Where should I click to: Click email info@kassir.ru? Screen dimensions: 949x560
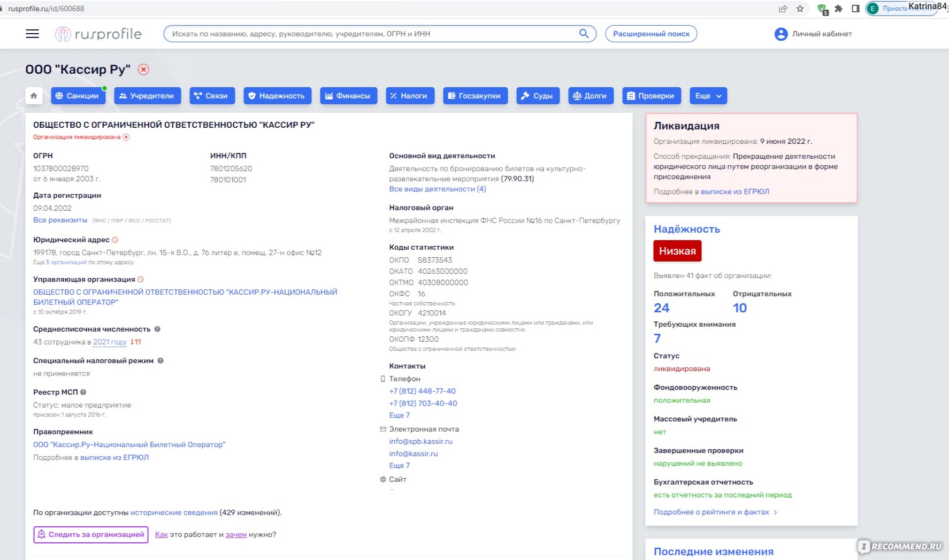point(413,454)
